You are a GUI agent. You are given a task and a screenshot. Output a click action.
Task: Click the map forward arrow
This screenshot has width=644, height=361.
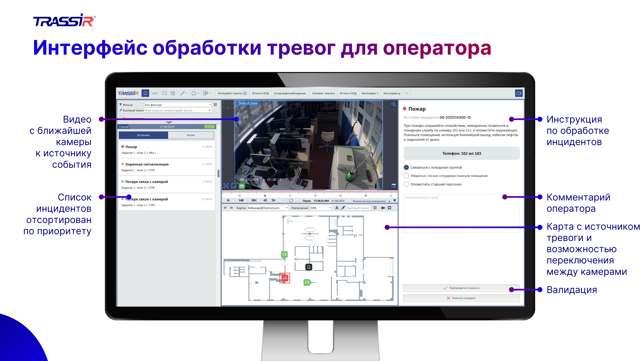231,208
